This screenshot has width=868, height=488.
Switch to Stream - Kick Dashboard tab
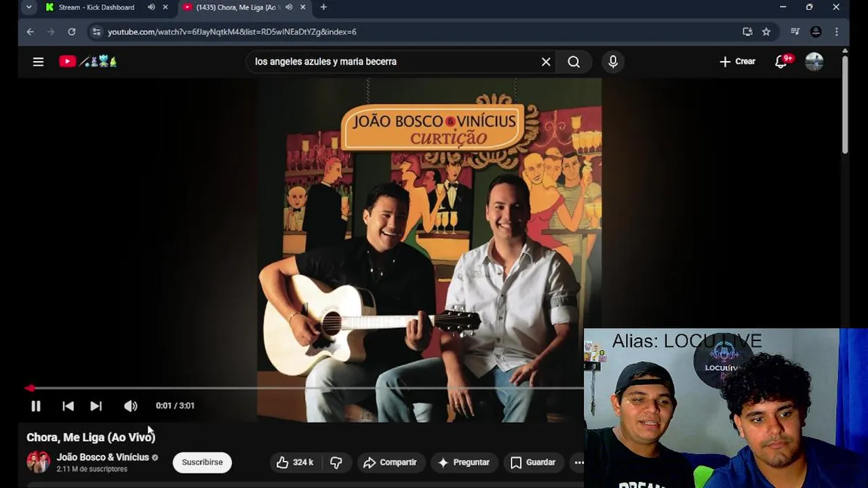(95, 7)
